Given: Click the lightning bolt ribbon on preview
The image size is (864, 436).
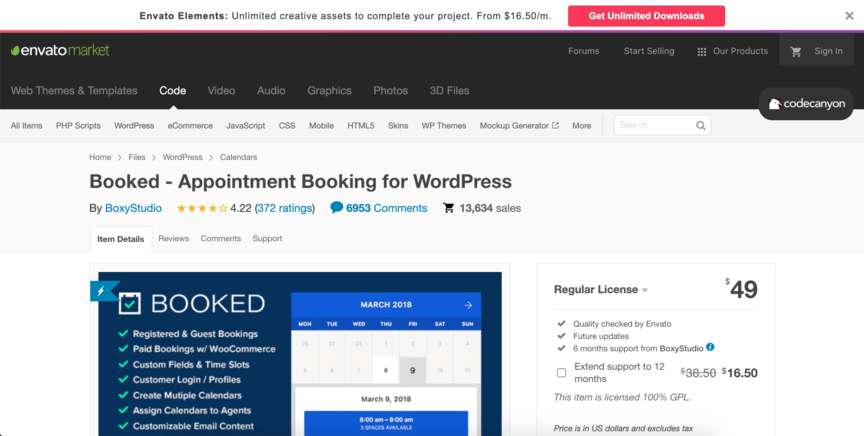Looking at the screenshot, I should (x=102, y=291).
